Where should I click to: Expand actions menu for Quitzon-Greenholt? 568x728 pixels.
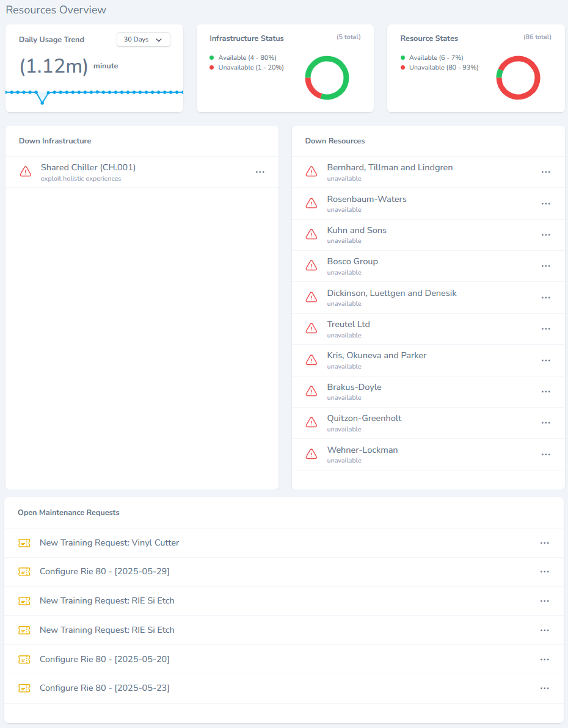click(x=545, y=423)
